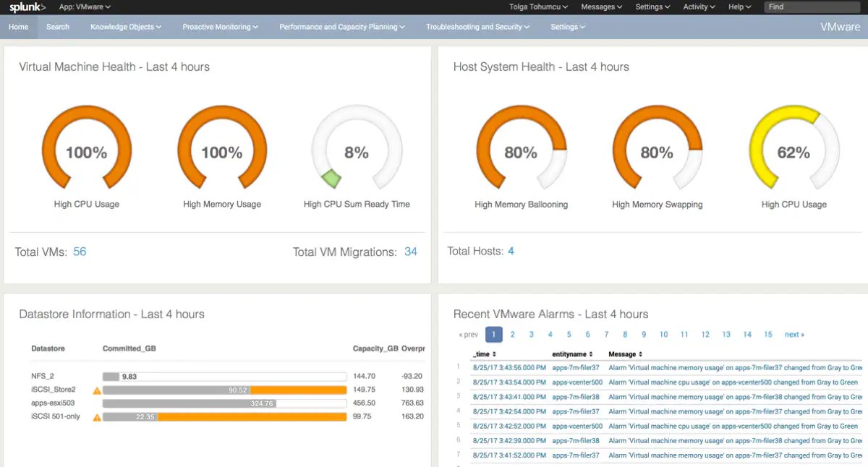This screenshot has height=467, width=868.
Task: Click the warning icon beside iSCSI 501-only
Action: coord(97,417)
